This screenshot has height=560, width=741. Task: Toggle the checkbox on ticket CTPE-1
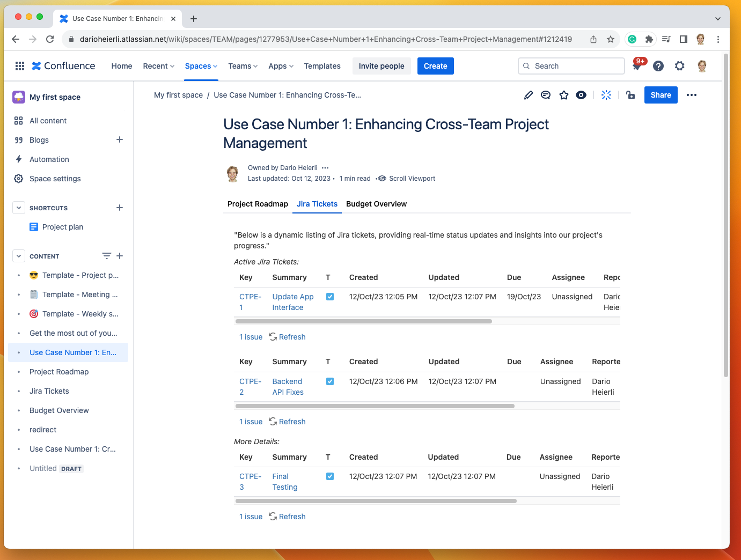(330, 296)
